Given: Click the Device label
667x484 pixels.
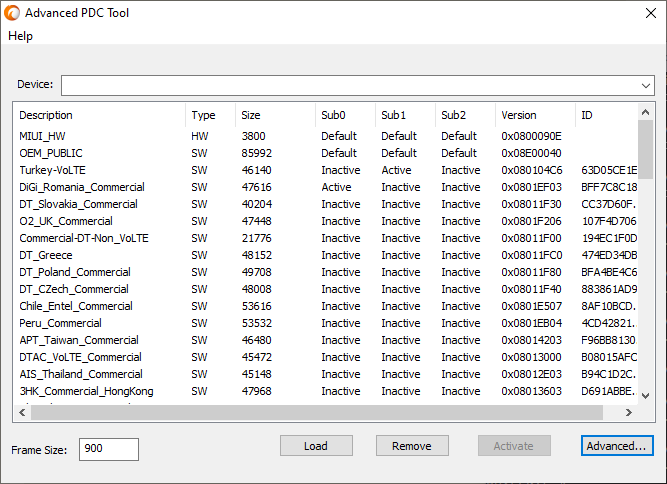Looking at the screenshot, I should (35, 84).
